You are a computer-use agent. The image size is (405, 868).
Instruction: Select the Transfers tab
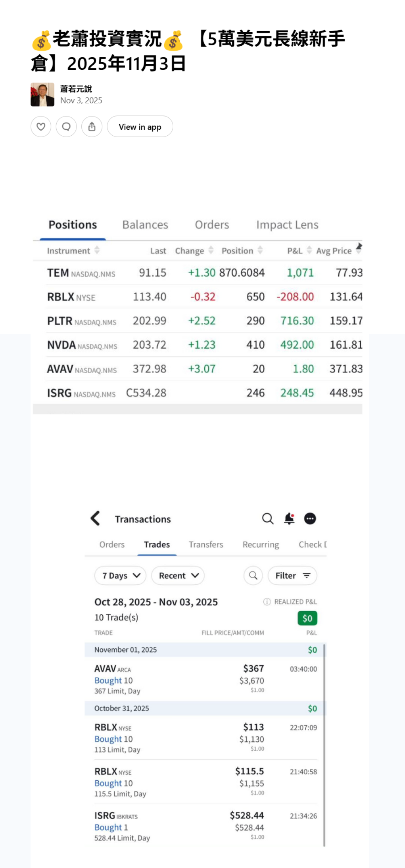[206, 545]
